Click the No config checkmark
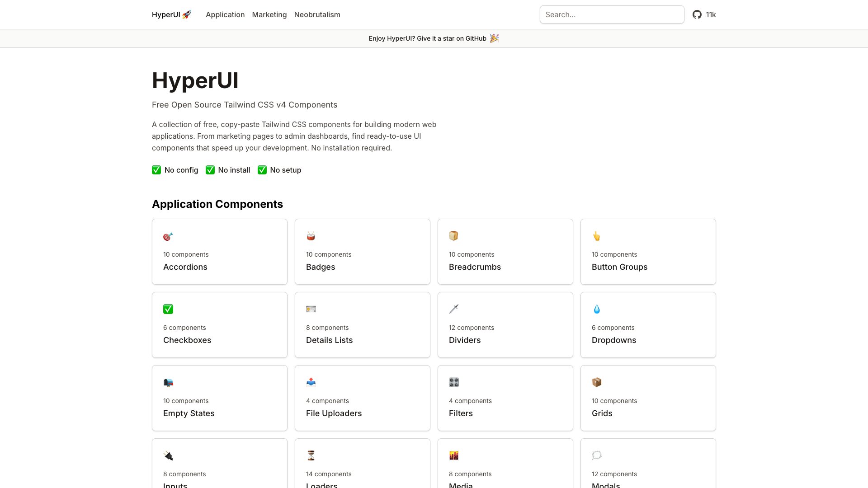Image resolution: width=868 pixels, height=488 pixels. (156, 170)
